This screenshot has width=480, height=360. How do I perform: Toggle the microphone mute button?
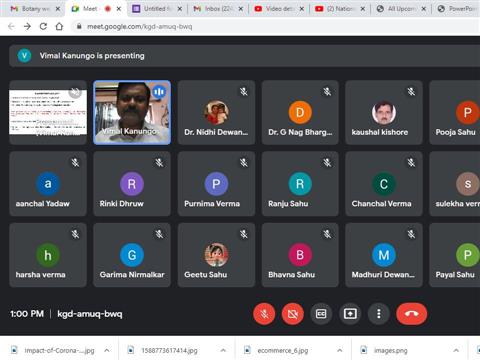[x=264, y=314]
